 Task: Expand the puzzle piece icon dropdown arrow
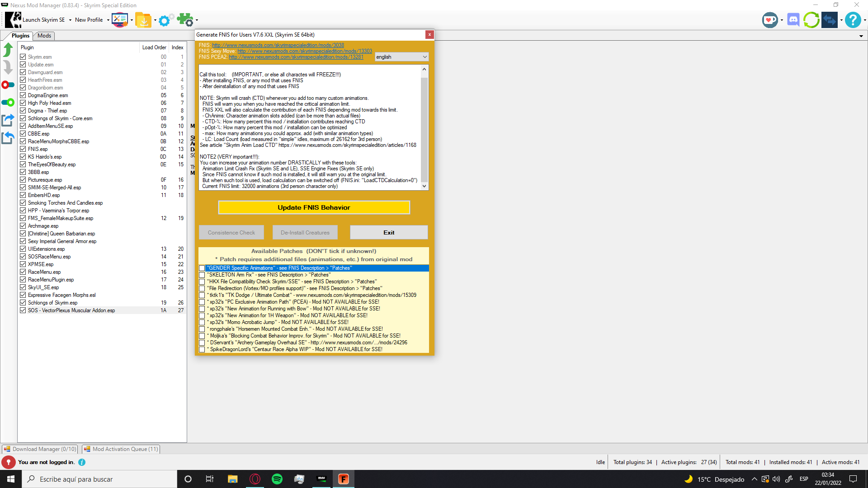tap(197, 20)
